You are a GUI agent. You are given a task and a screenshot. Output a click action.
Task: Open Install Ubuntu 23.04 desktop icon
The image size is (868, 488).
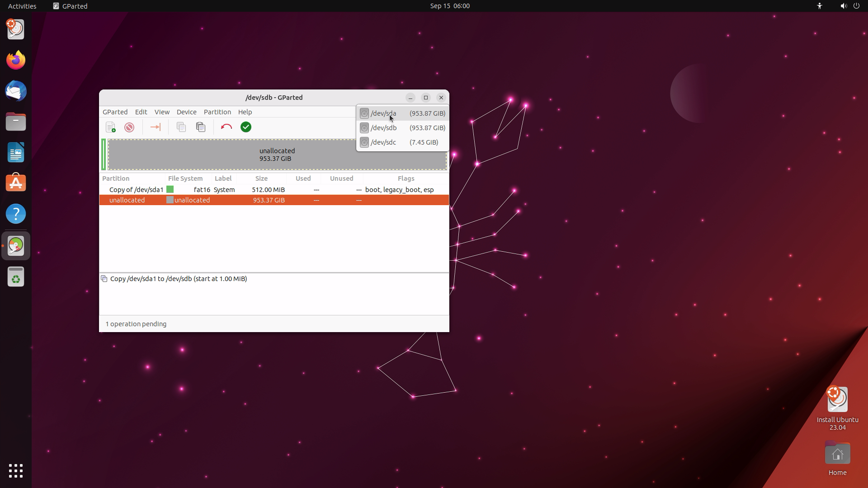click(837, 408)
